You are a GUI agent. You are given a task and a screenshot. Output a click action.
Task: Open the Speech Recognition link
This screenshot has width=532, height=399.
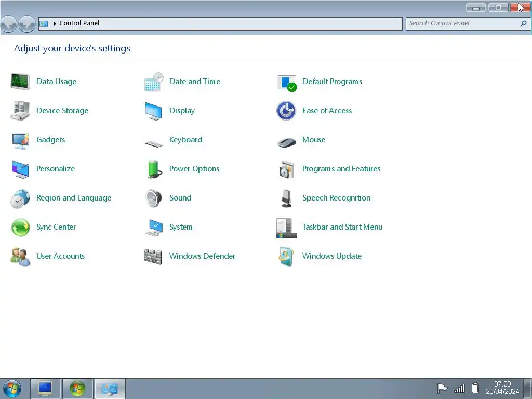337,198
